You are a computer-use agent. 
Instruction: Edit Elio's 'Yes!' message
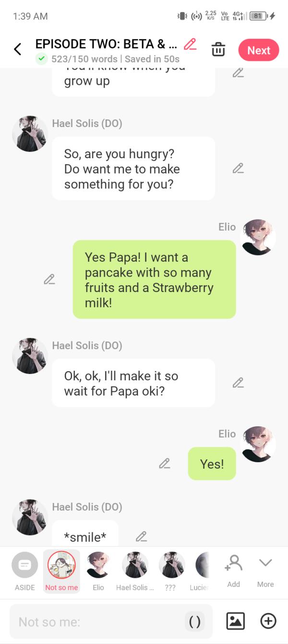pyautogui.click(x=165, y=464)
